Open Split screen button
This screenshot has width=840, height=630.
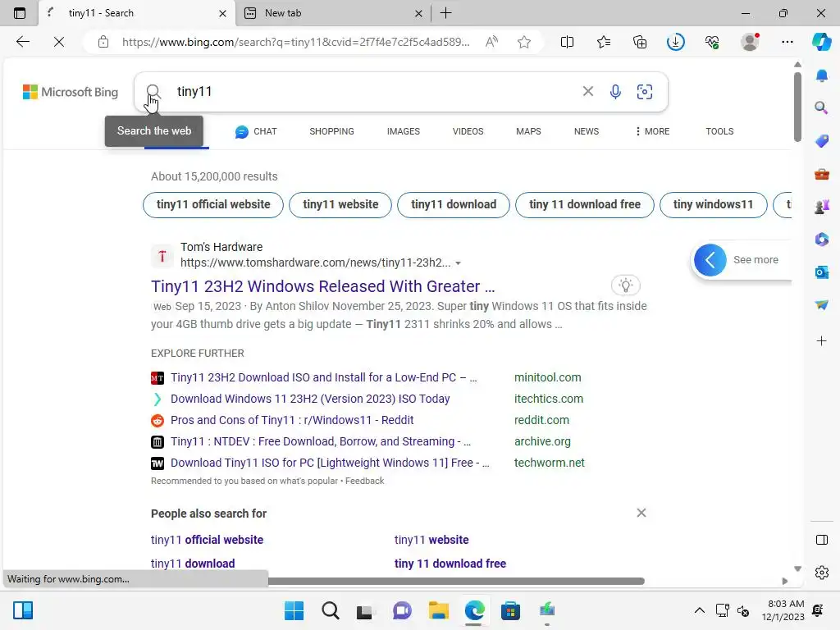pos(567,42)
